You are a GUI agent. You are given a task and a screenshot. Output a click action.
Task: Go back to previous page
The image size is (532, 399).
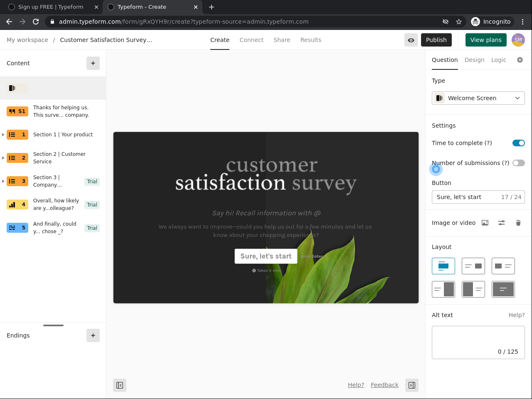9,22
